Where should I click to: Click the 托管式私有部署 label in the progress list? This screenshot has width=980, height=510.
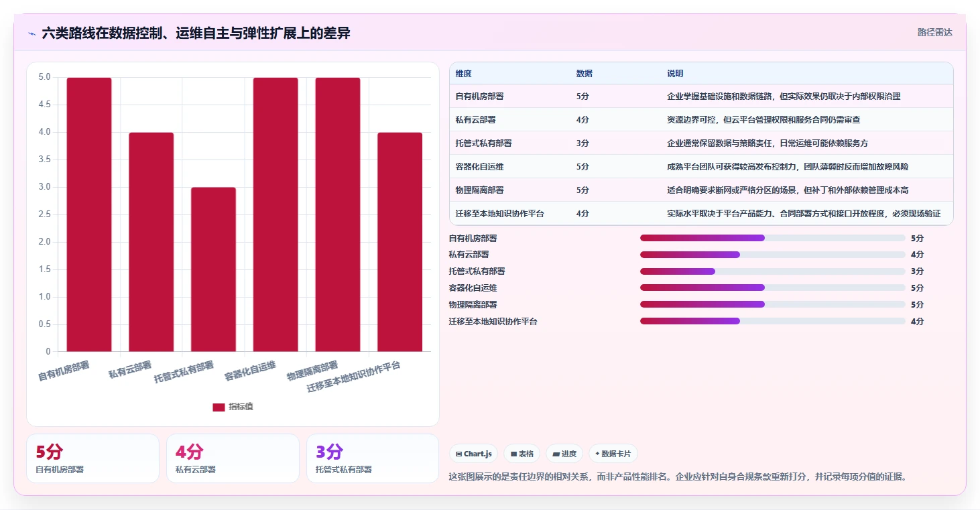(477, 271)
